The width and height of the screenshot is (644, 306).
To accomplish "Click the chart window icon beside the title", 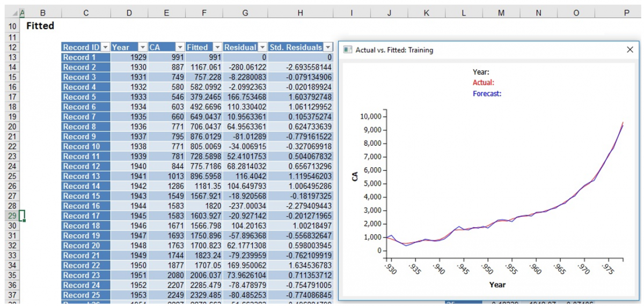I will (x=348, y=50).
